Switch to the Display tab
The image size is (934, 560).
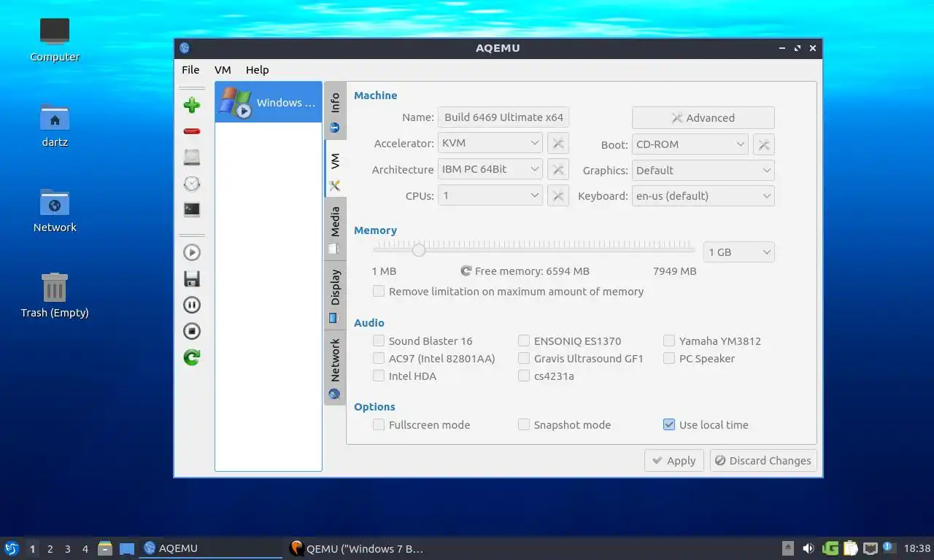click(x=335, y=295)
